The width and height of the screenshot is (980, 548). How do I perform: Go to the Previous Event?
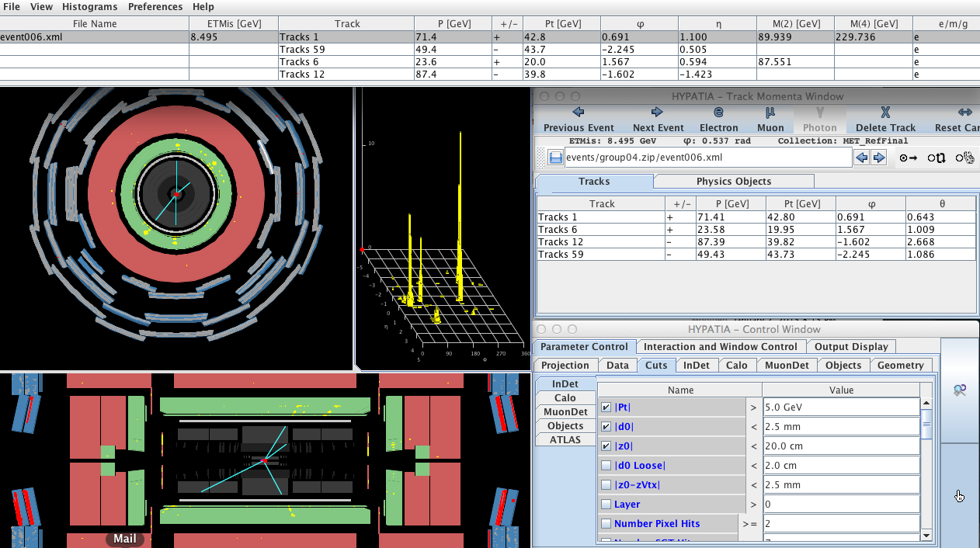coord(578,120)
